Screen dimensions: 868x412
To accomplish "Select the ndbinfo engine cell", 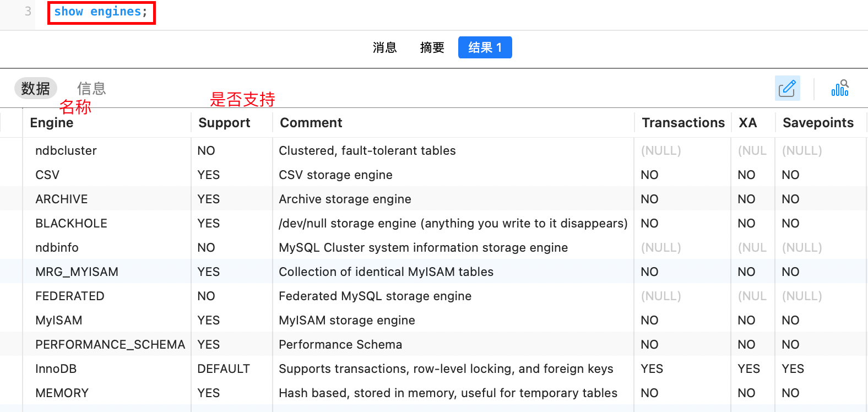I will pos(57,247).
